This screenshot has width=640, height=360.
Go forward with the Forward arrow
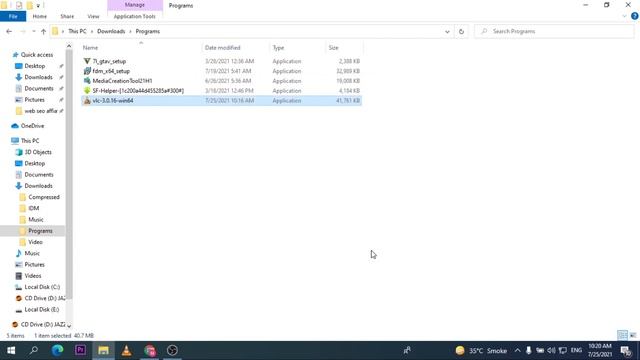(x=23, y=31)
